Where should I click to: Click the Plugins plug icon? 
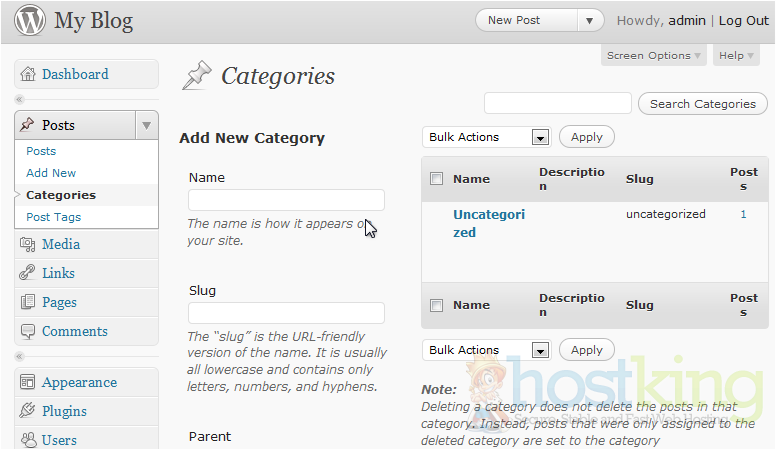tap(28, 411)
